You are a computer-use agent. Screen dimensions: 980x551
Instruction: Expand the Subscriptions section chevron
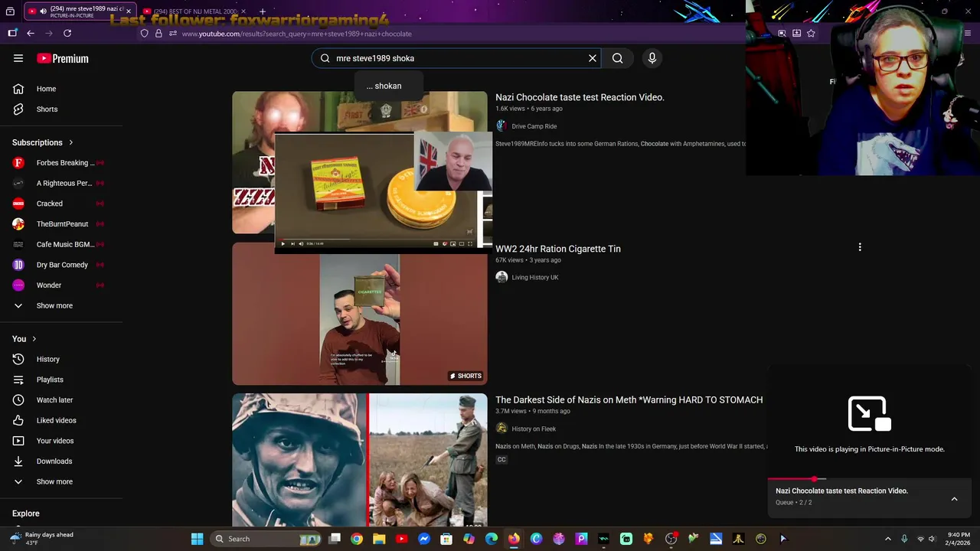tap(71, 142)
